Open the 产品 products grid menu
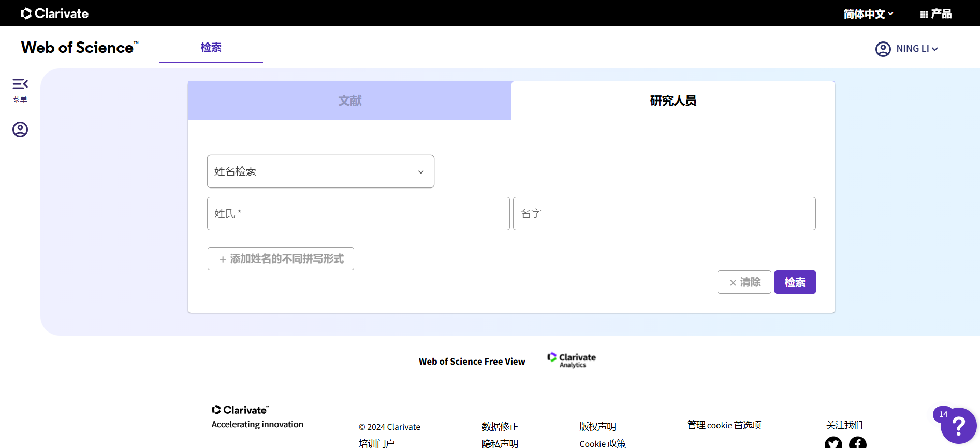The image size is (980, 448). coord(936,14)
